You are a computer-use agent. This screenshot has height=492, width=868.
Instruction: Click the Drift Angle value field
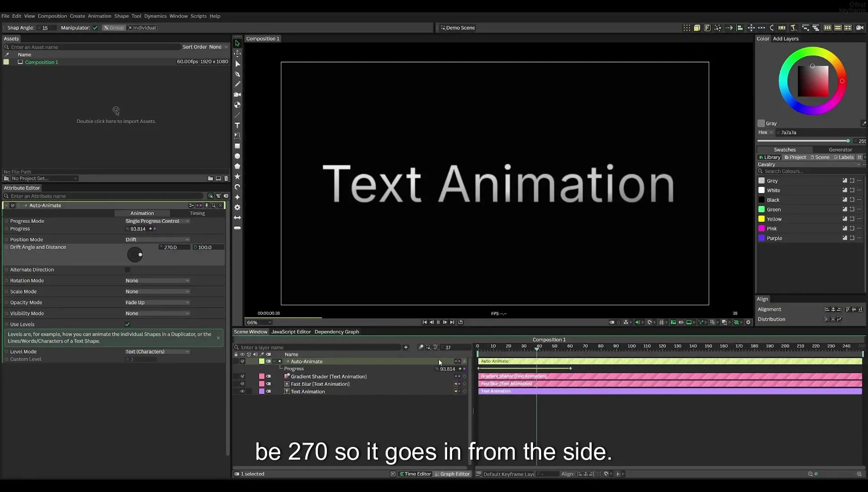pos(175,247)
